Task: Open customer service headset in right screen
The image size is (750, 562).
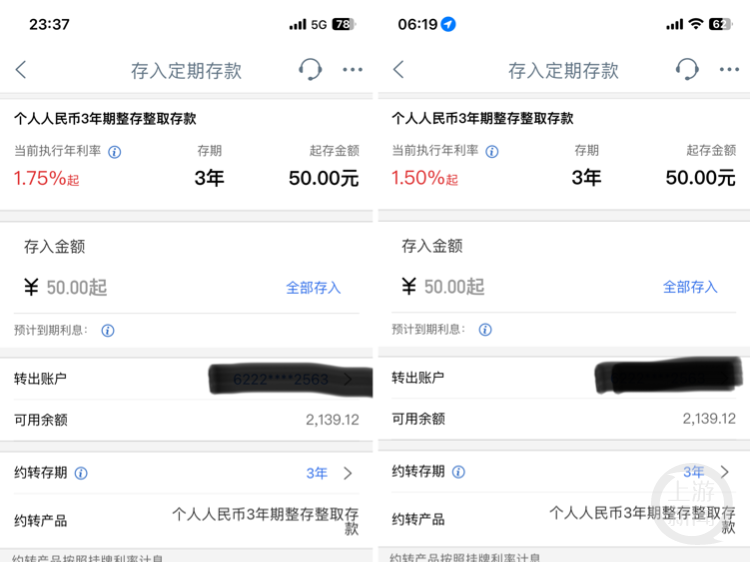Action: (x=687, y=69)
